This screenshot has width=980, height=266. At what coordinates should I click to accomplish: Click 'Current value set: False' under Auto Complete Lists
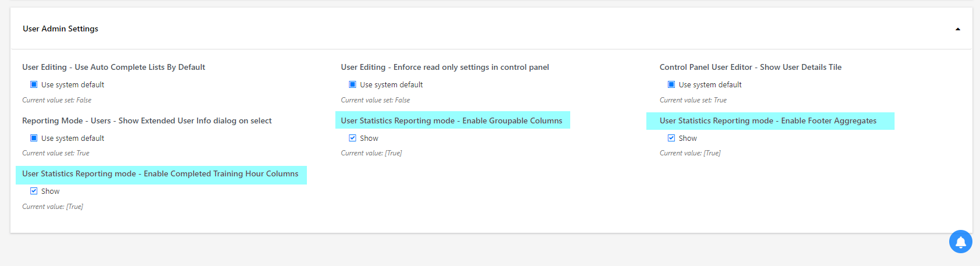click(x=57, y=100)
